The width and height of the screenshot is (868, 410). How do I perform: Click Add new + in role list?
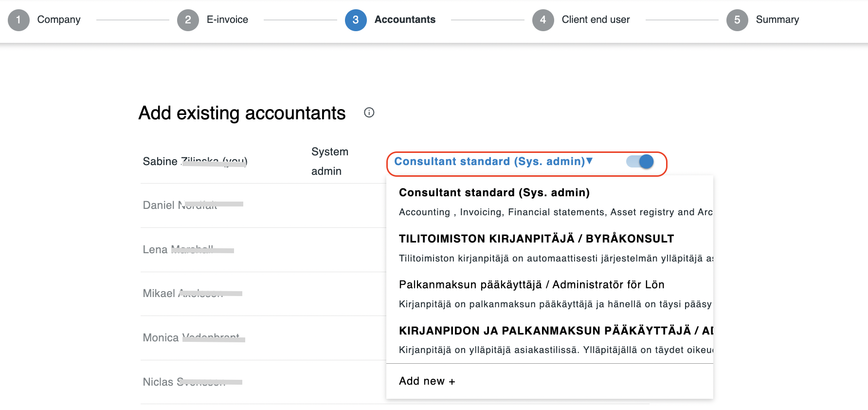click(x=427, y=381)
